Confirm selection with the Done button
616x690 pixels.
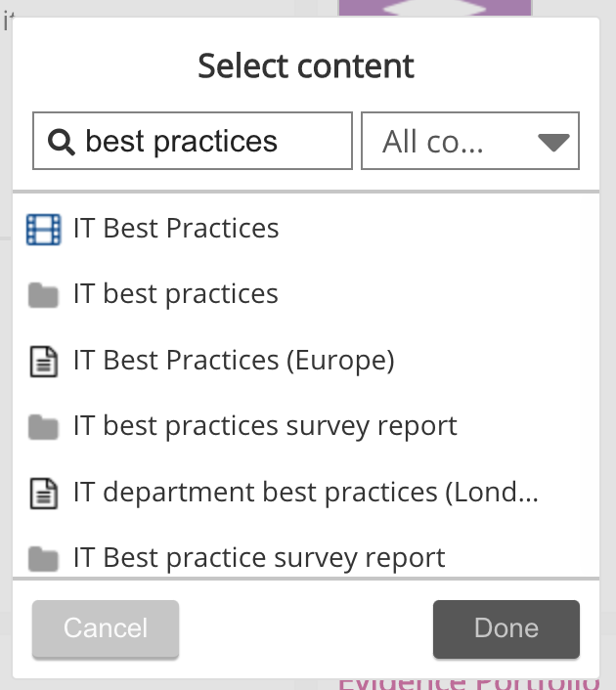[506, 628]
